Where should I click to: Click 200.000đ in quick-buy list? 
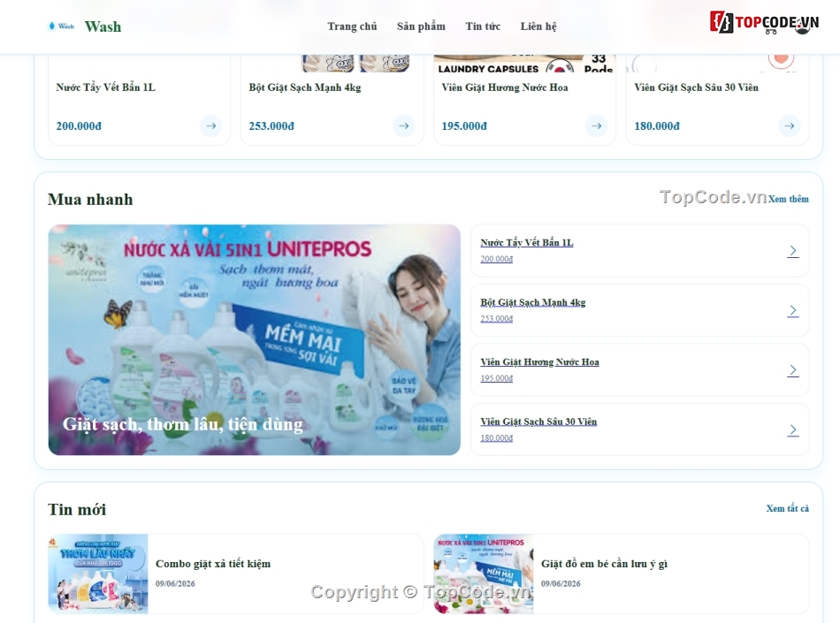[497, 259]
